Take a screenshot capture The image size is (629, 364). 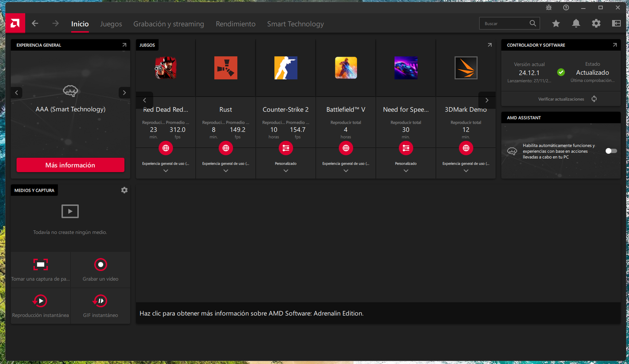coord(41,270)
